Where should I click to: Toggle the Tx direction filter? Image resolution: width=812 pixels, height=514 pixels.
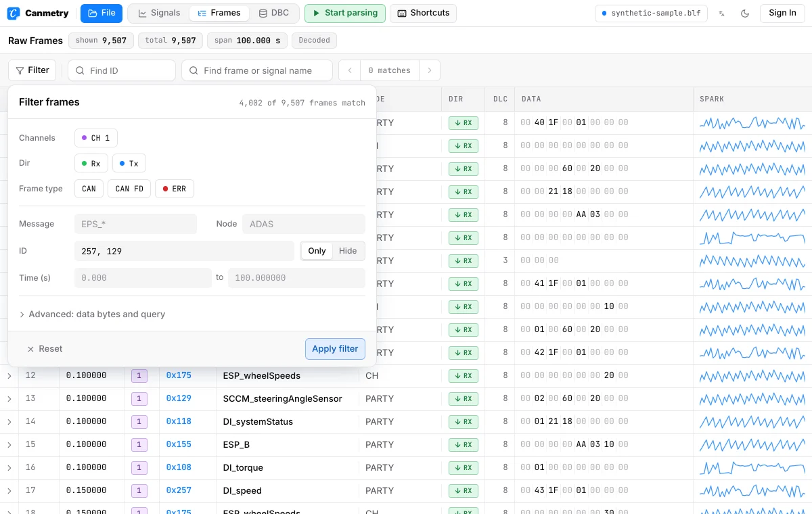(129, 164)
